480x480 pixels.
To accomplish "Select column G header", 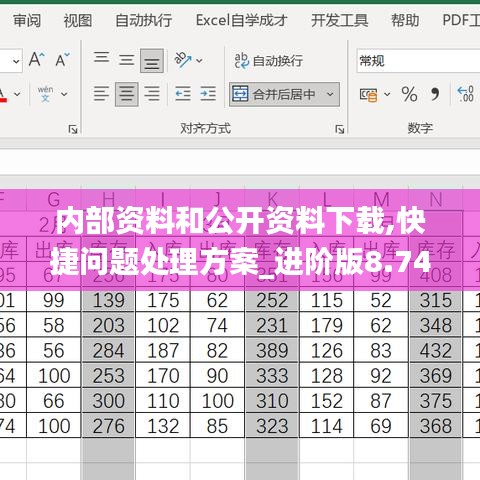I will (x=54, y=199).
